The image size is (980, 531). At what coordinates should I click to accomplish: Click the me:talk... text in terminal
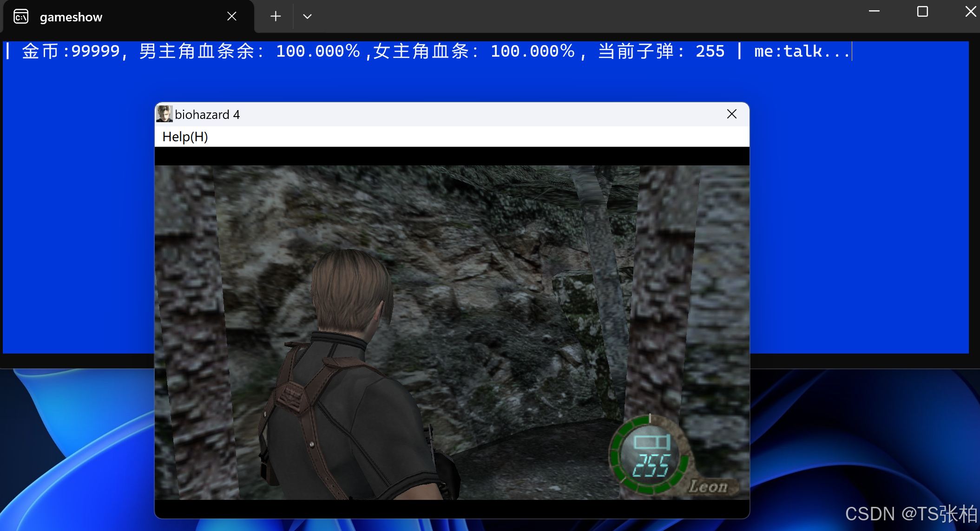[802, 51]
